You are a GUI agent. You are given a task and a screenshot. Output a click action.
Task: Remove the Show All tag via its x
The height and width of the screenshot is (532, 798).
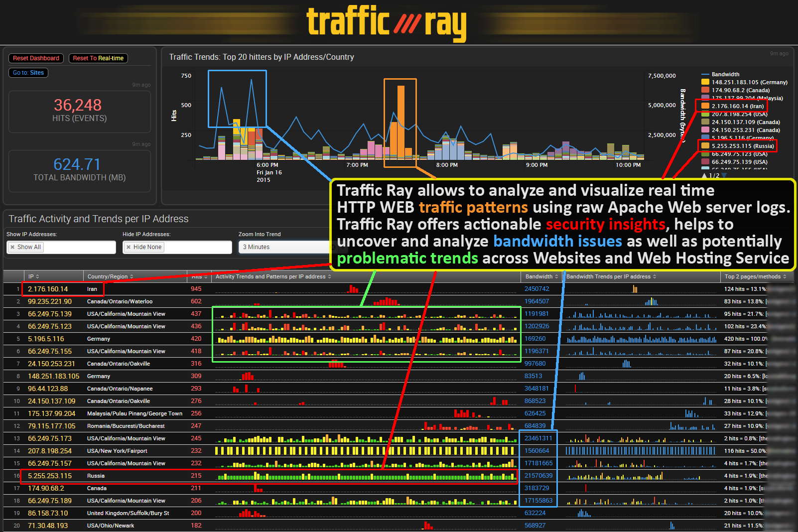pos(12,247)
